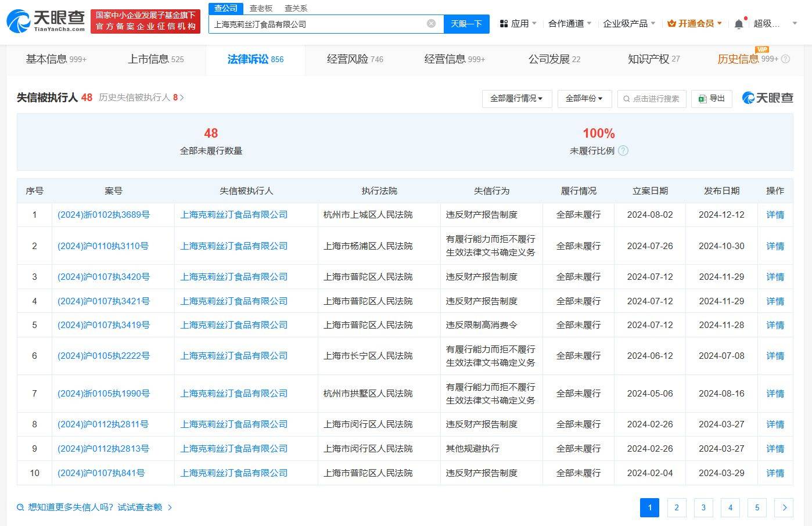Expand 企业级产品 menu
812x526 pixels.
point(629,24)
